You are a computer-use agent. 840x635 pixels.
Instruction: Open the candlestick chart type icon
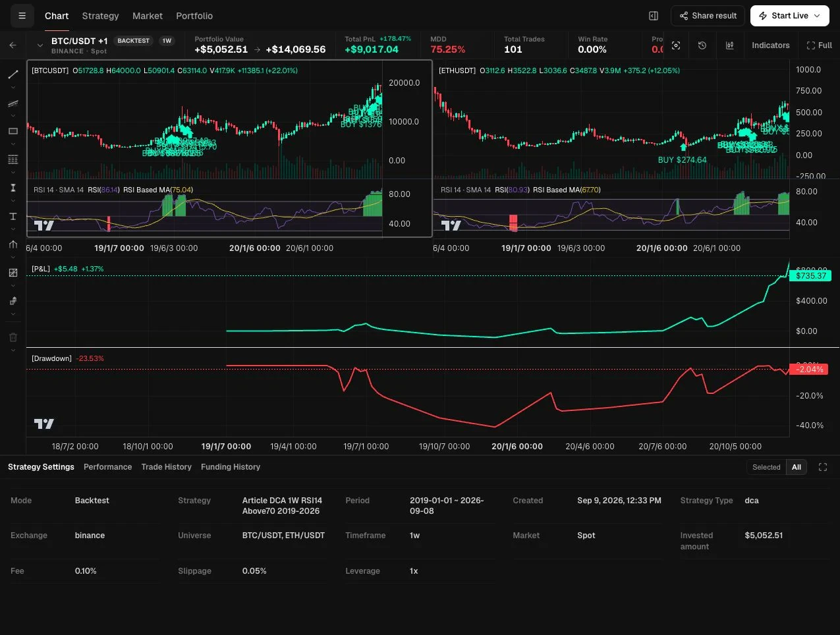pyautogui.click(x=730, y=45)
